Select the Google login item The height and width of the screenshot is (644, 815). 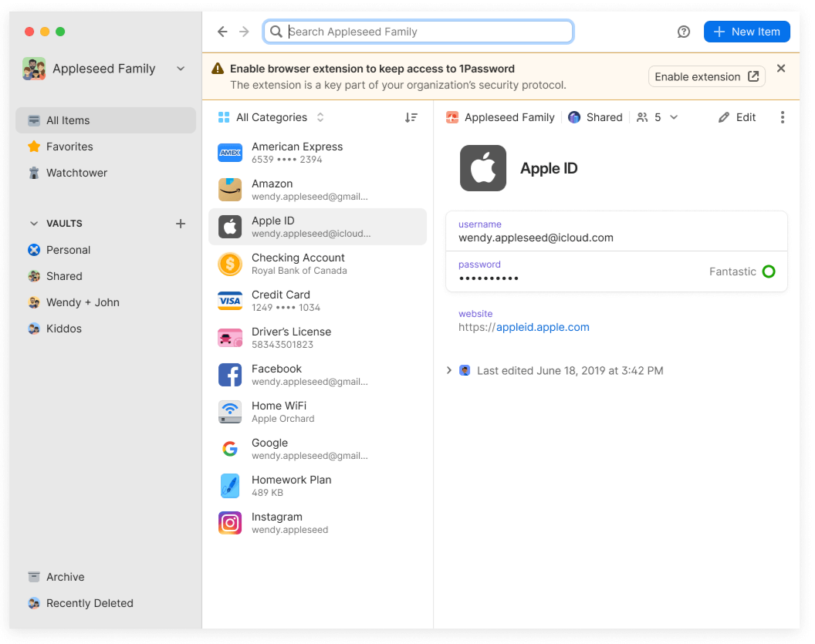tap(317, 449)
